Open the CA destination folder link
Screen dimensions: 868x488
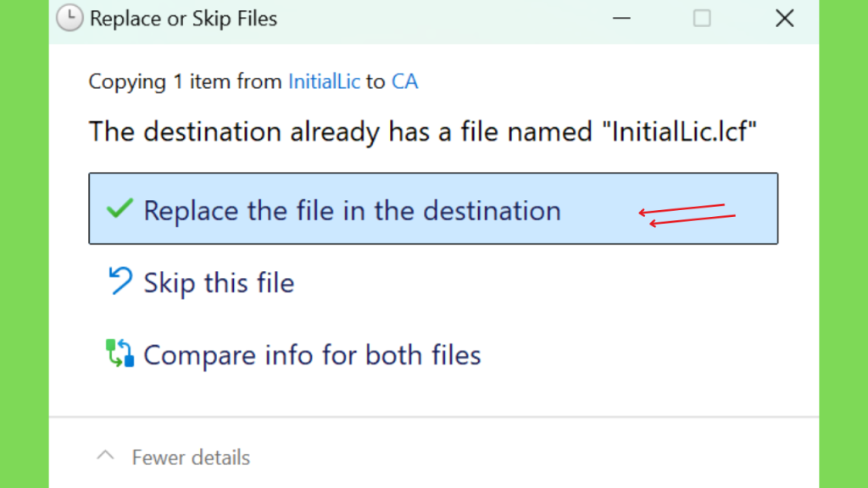[x=404, y=81]
